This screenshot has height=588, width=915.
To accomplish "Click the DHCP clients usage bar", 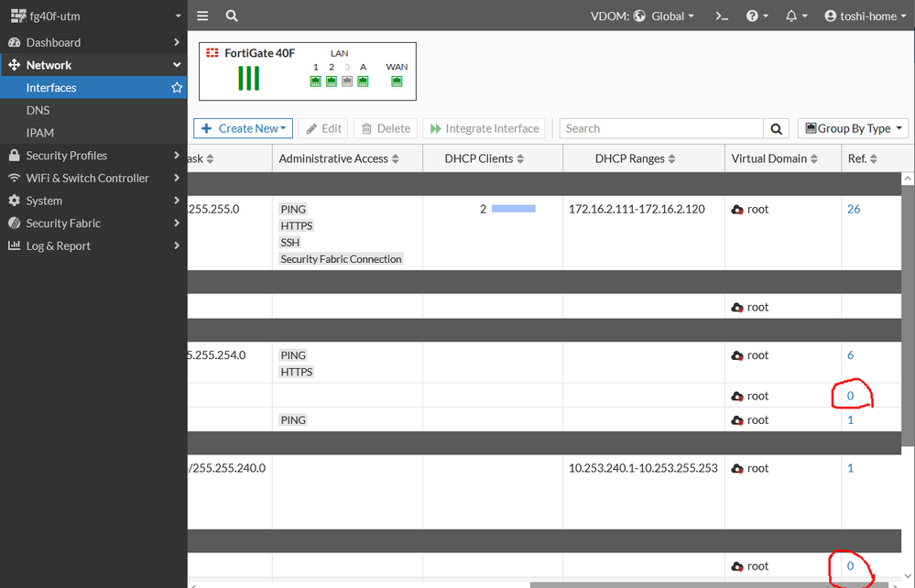I will coord(514,208).
